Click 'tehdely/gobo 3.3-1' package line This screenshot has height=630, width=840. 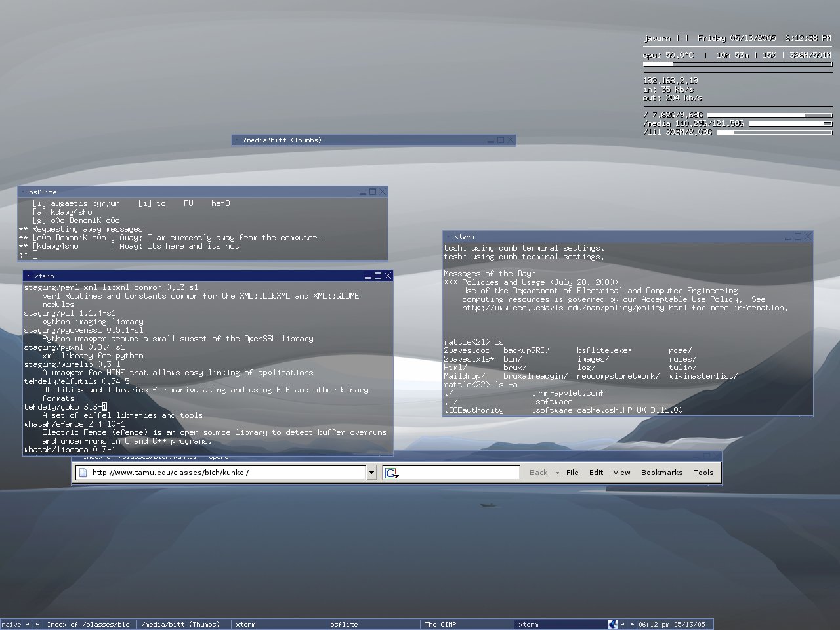tap(66, 407)
